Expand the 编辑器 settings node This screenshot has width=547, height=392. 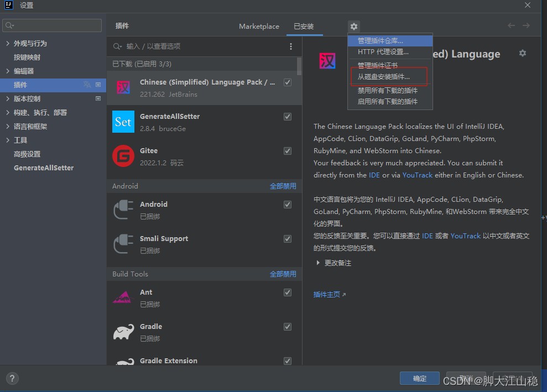[x=8, y=71]
